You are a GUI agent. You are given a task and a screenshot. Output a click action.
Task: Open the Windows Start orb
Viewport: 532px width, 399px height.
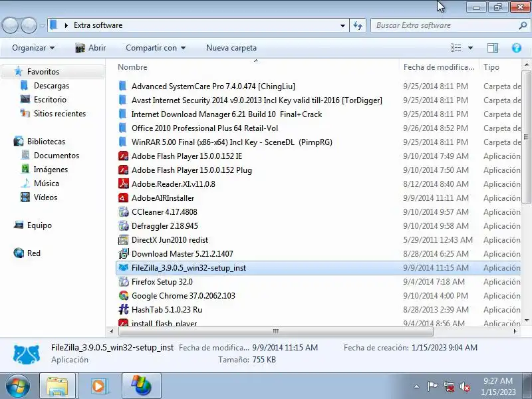[x=18, y=386]
